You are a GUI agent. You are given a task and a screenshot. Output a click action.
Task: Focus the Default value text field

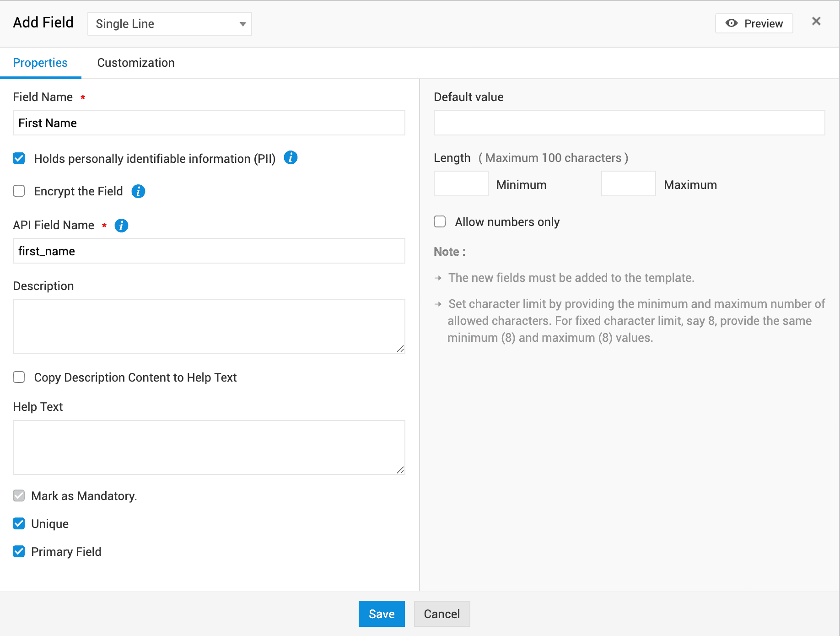click(x=629, y=123)
